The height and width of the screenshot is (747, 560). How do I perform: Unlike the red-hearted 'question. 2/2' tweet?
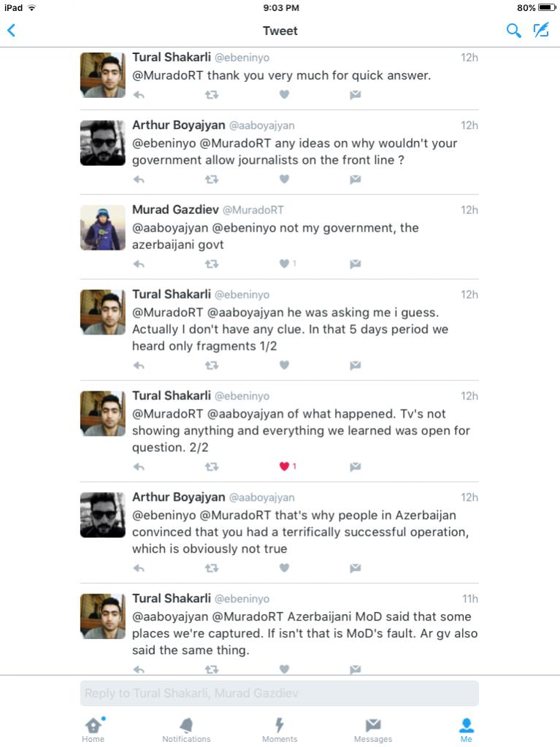point(284,467)
